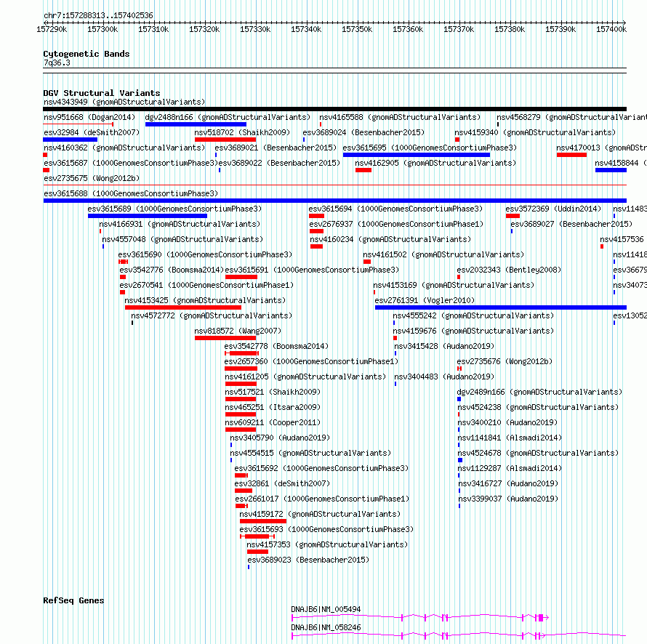Open variant esv3615691 label
This screenshot has width=647, height=644.
coord(312,270)
